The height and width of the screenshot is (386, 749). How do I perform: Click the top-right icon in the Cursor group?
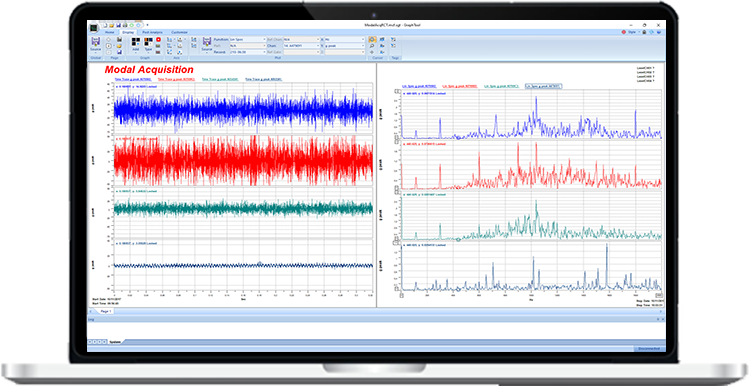pos(382,39)
